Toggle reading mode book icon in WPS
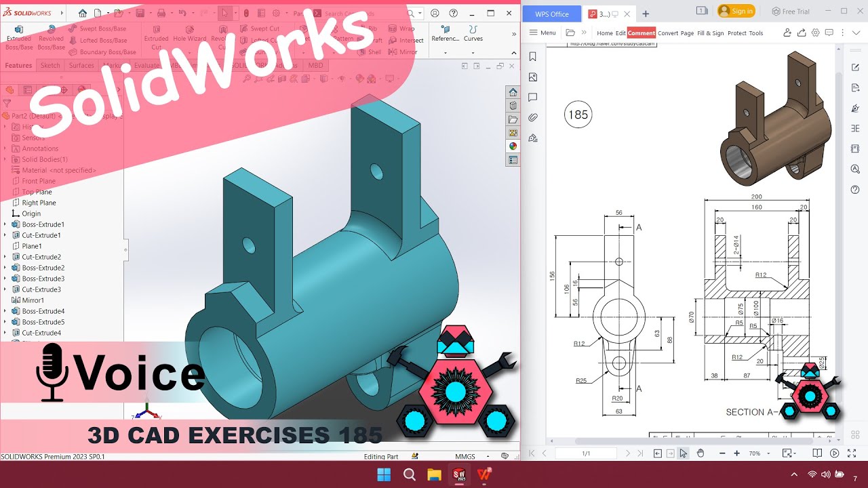 tap(817, 453)
